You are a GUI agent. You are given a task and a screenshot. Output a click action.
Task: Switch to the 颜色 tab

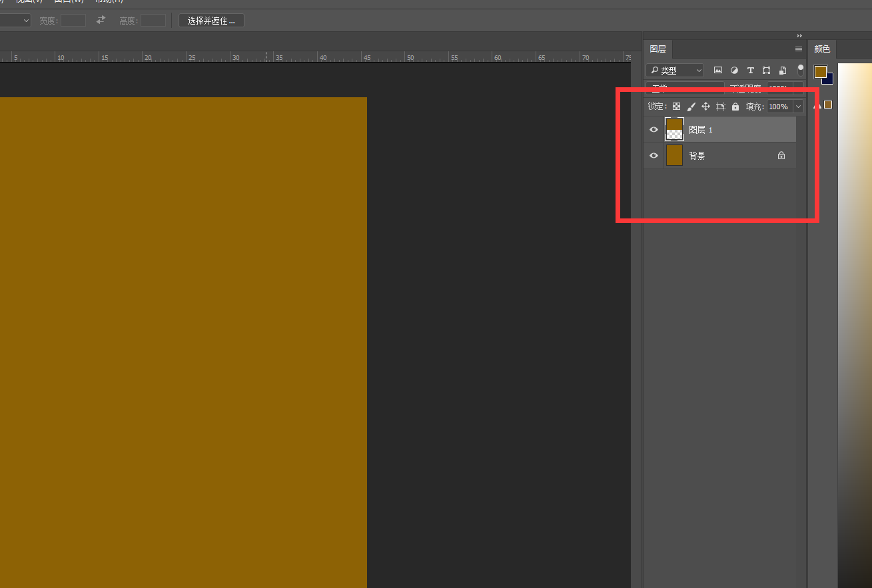pyautogui.click(x=823, y=49)
